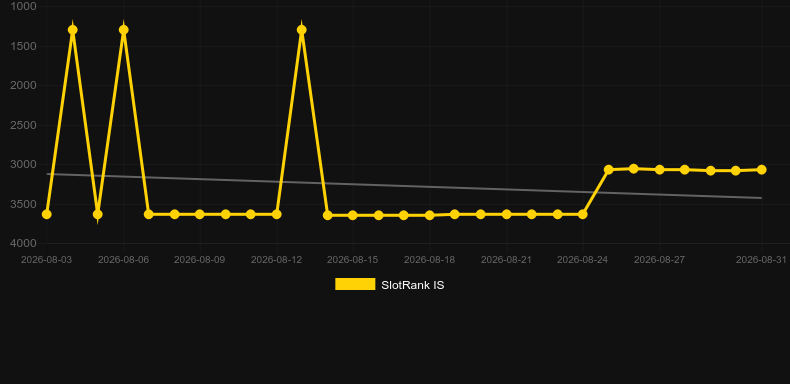Select the data point on 2026-08-18
Viewport: 790px width, 384px height.
429,215
